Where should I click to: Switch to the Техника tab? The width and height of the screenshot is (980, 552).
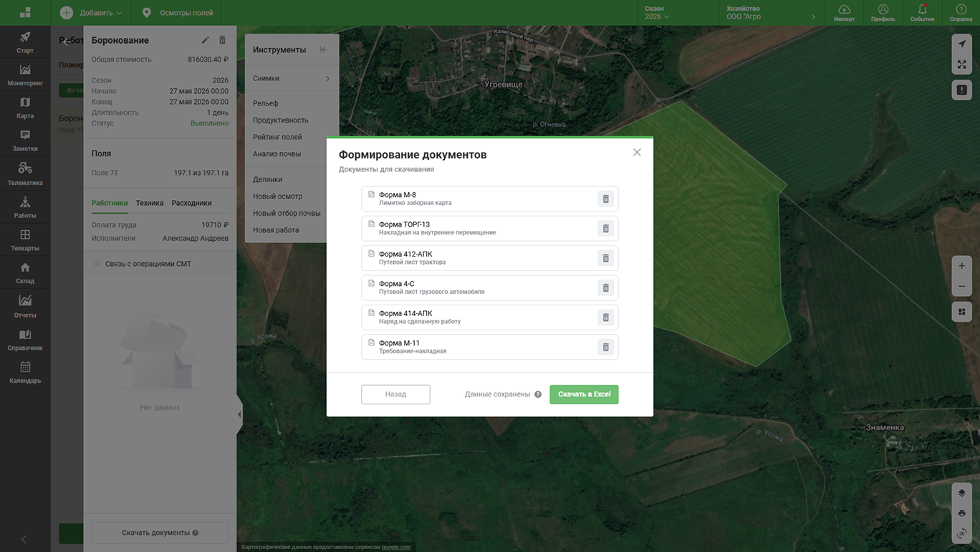150,203
